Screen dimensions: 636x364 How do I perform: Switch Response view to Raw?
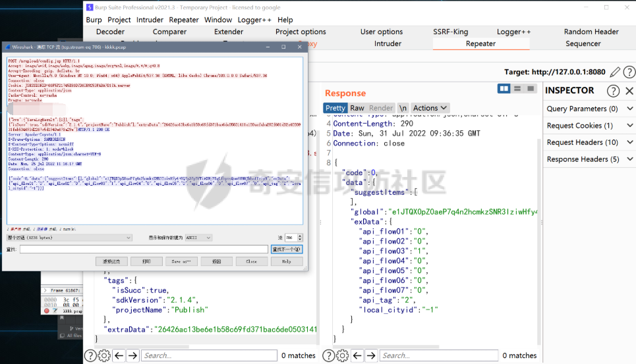357,108
